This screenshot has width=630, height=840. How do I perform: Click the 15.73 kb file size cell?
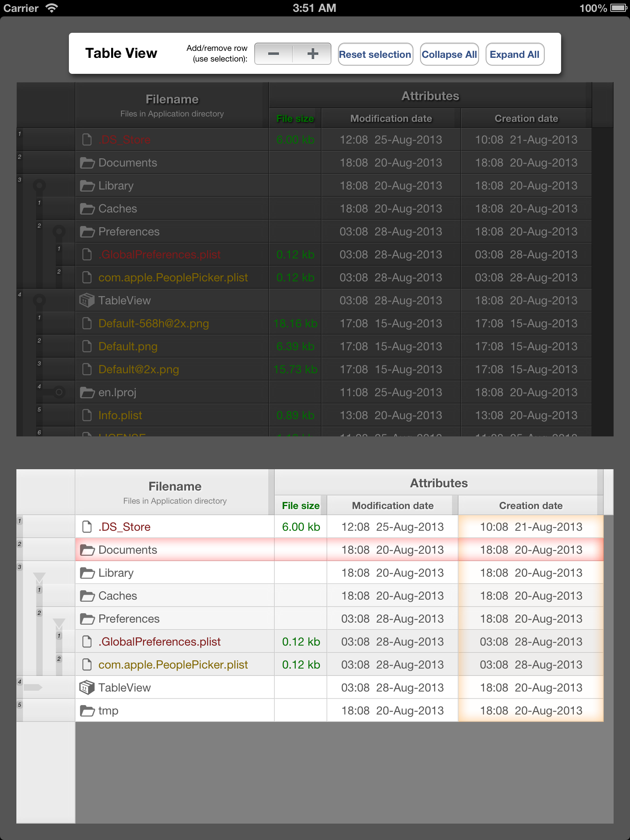click(295, 369)
